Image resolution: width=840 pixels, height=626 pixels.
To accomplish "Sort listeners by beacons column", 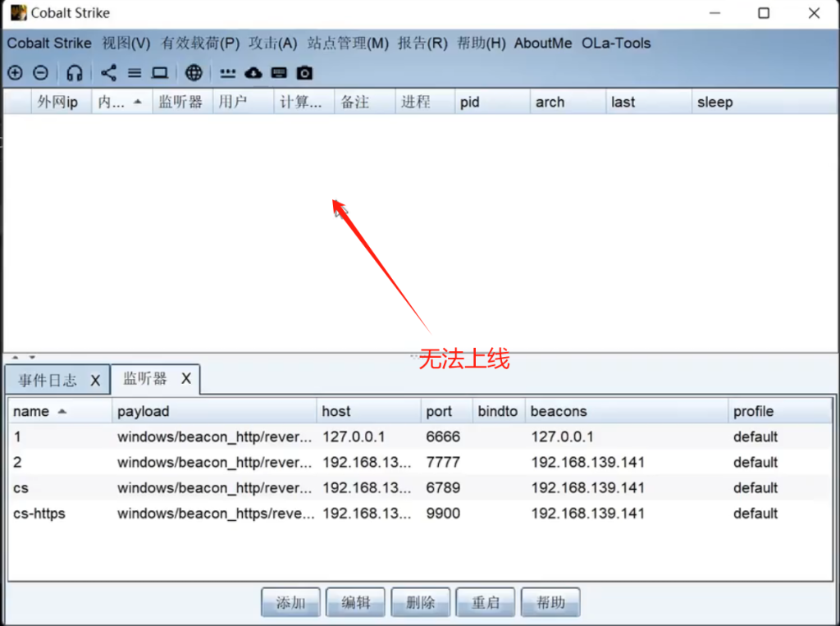I will [x=627, y=411].
